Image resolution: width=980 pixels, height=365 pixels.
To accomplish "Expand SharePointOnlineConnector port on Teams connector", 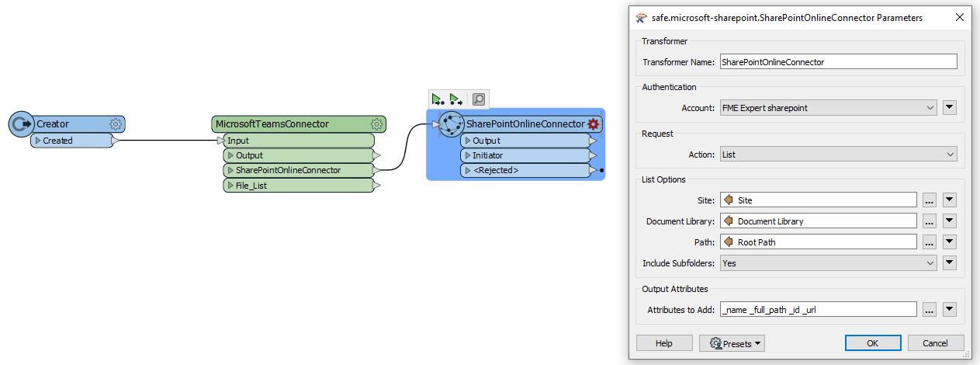I will click(x=230, y=170).
